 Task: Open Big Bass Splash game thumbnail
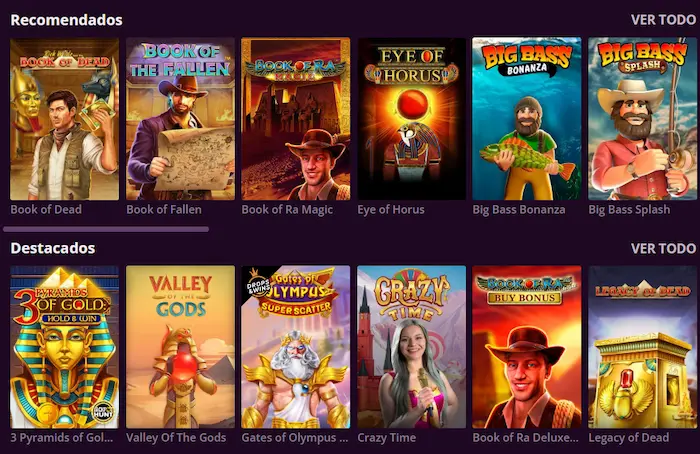pyautogui.click(x=643, y=119)
